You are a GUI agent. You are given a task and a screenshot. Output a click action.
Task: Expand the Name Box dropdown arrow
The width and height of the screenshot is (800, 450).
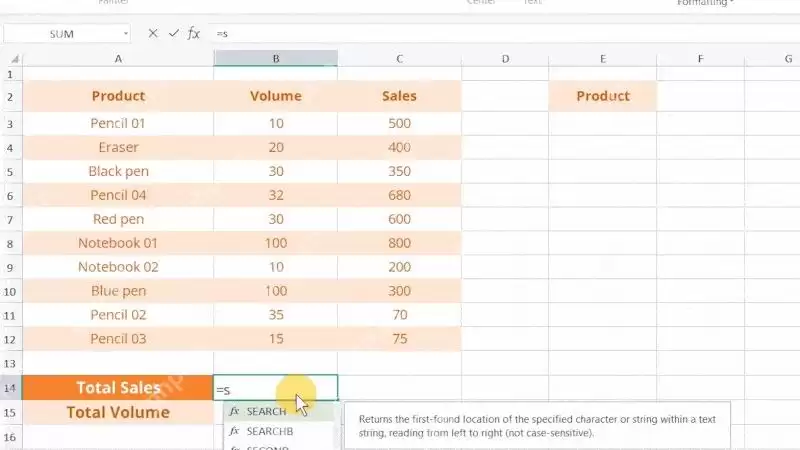click(126, 34)
